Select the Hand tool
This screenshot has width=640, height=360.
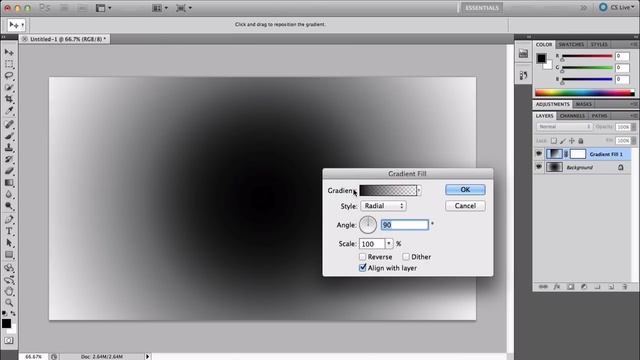point(9,291)
